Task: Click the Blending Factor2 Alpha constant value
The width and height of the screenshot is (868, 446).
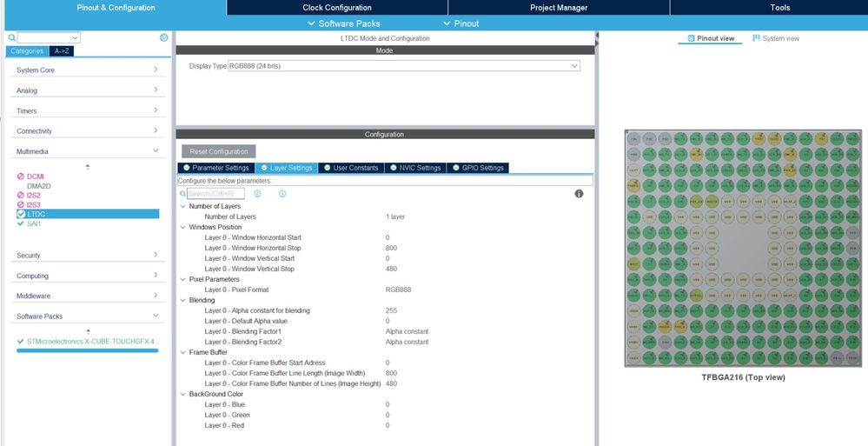Action: point(407,342)
